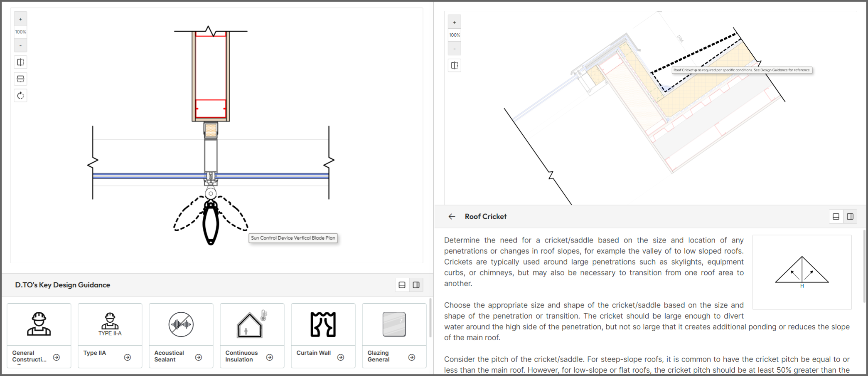This screenshot has width=868, height=376.
Task: Open the General Construction guidance card arrow
Action: (57, 357)
